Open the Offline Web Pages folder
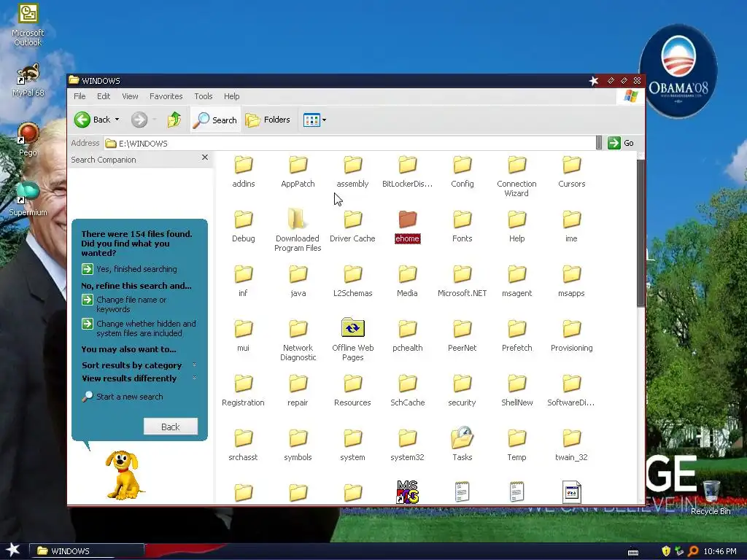This screenshot has width=747, height=560. 352,340
